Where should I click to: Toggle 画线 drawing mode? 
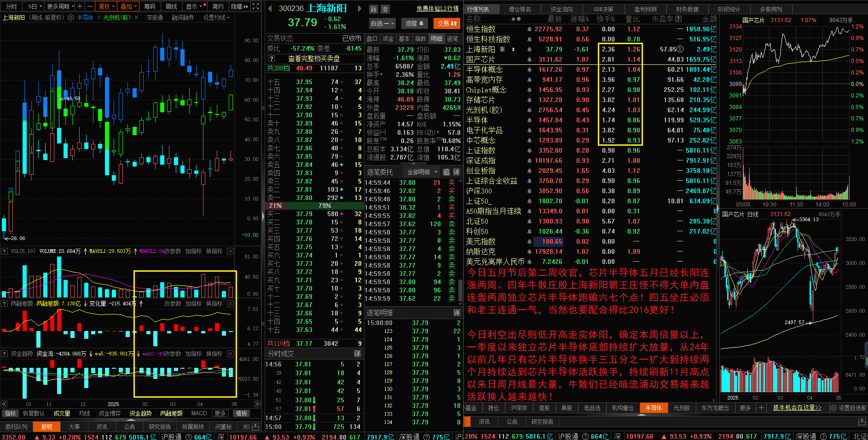click(171, 6)
